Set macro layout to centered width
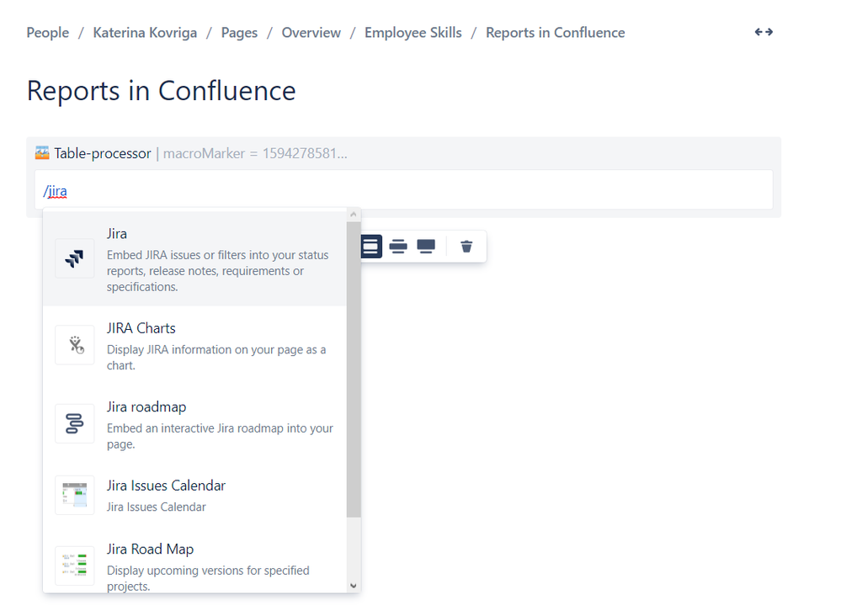Image resolution: width=841 pixels, height=616 pixels. (x=370, y=247)
